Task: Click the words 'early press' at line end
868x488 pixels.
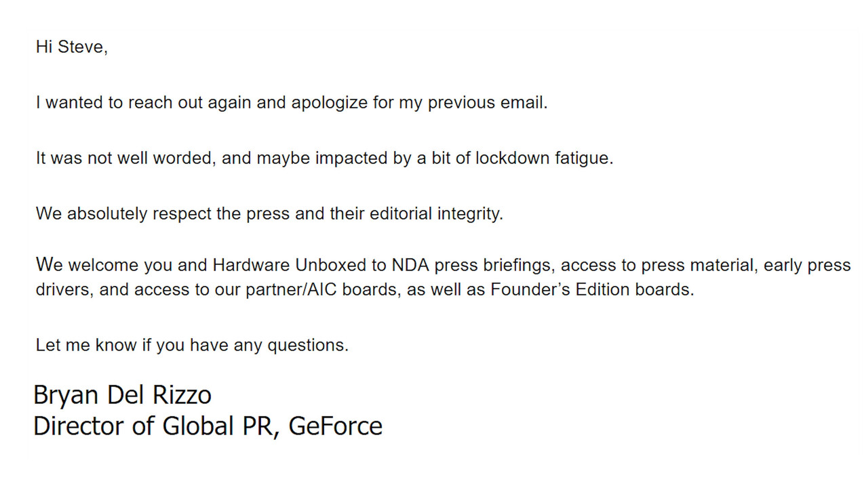Action: [807, 265]
